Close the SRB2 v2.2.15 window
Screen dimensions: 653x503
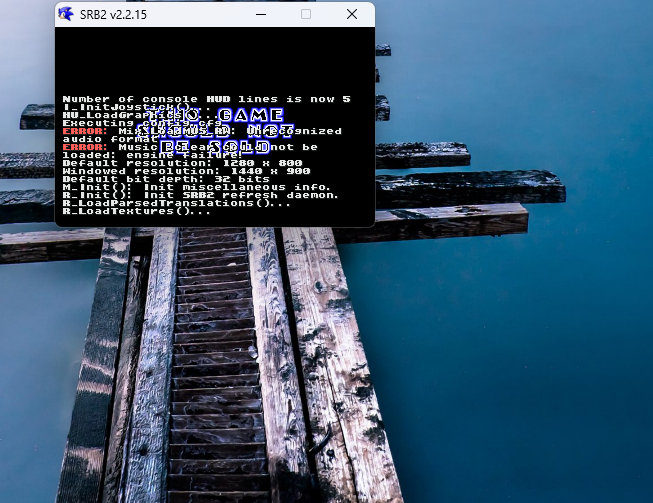click(x=352, y=15)
